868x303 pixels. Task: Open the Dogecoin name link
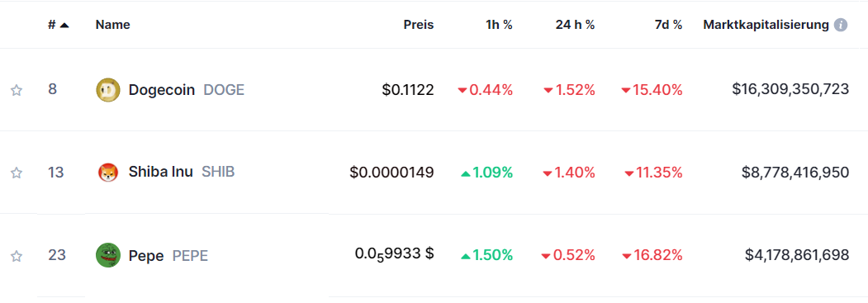(162, 89)
